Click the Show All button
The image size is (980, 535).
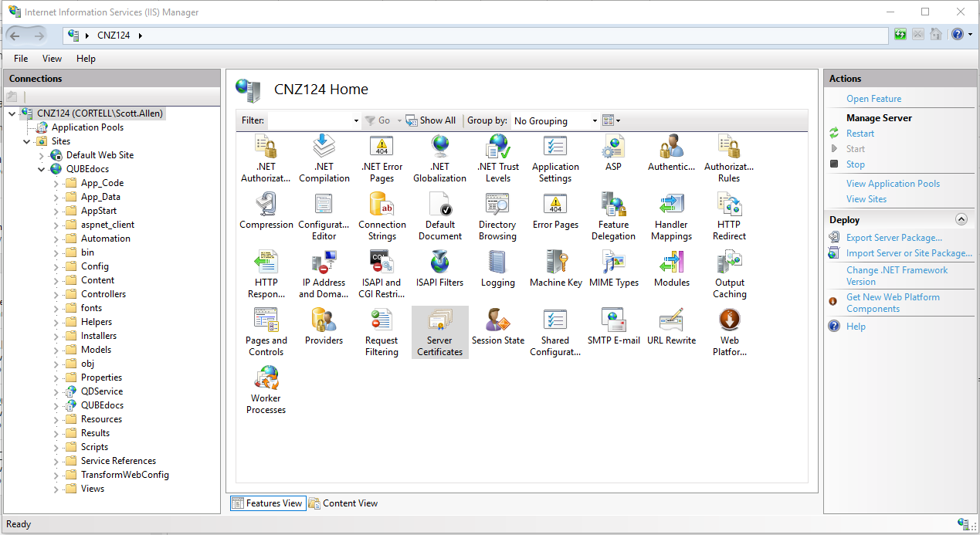431,120
